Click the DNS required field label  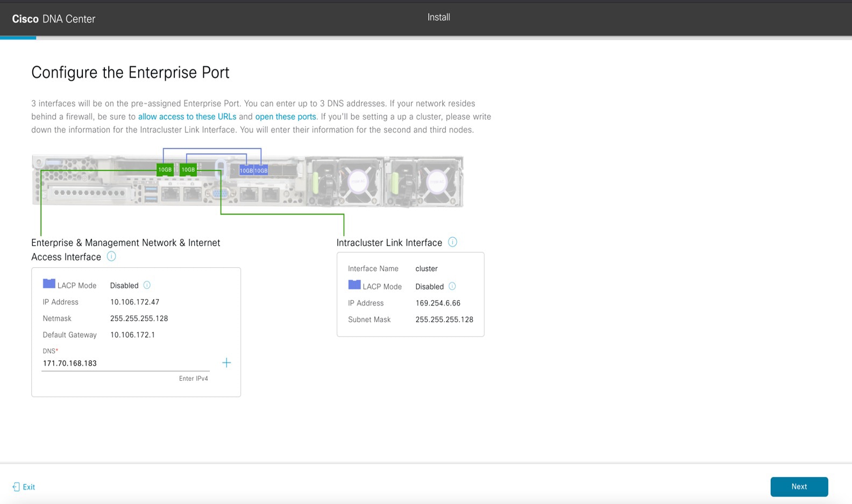pos(51,351)
